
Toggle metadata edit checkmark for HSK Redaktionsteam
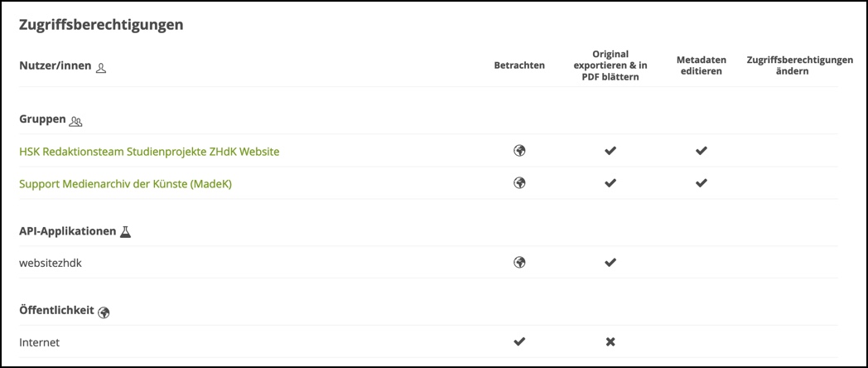701,151
